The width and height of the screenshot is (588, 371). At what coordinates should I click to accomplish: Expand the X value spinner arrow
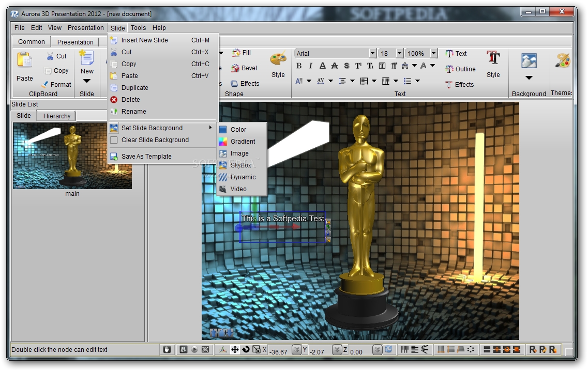coord(297,350)
